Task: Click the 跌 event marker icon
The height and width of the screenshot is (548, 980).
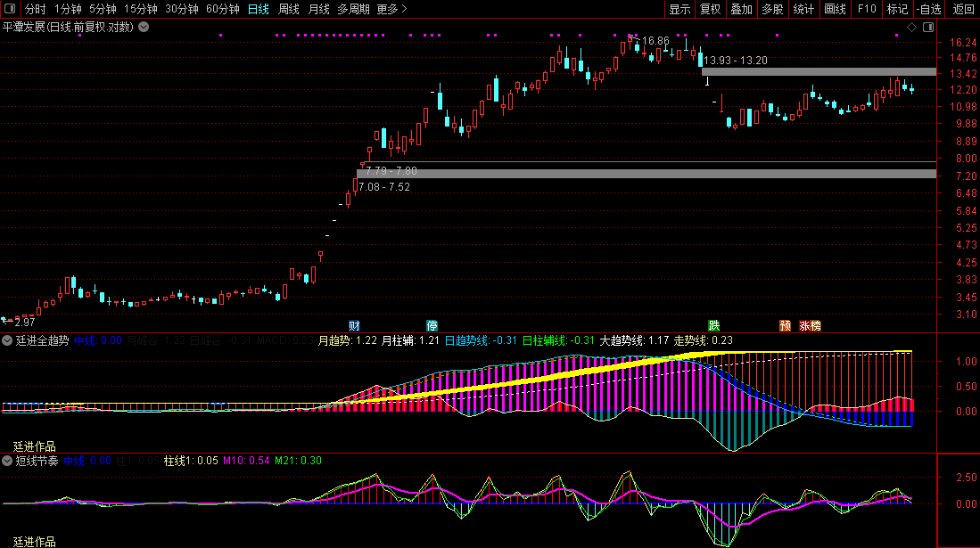Action: [x=713, y=325]
